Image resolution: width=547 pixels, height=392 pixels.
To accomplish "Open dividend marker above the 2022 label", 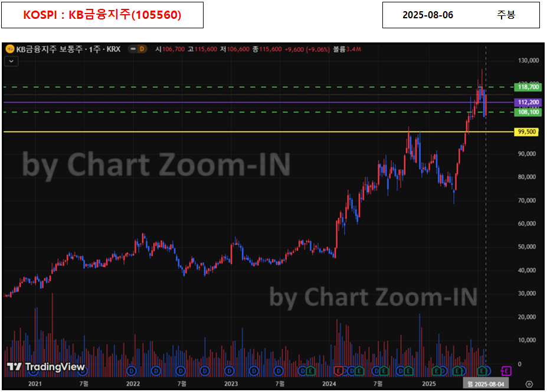I will tap(132, 371).
